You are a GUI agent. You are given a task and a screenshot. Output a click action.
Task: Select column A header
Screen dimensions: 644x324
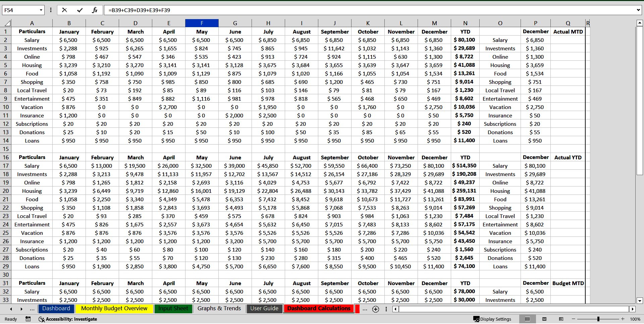click(32, 23)
